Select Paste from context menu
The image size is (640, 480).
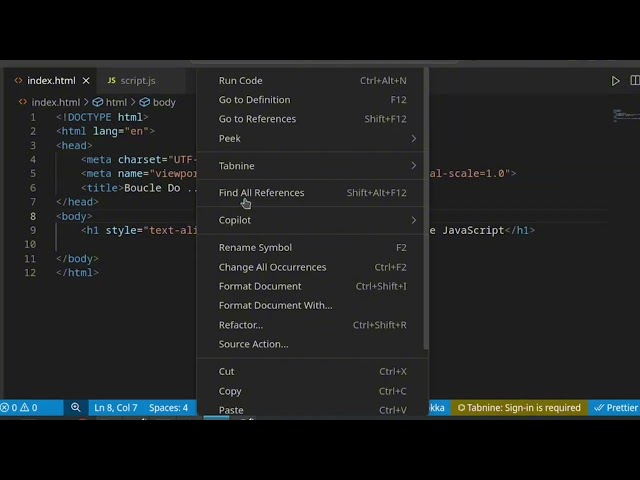click(312, 410)
